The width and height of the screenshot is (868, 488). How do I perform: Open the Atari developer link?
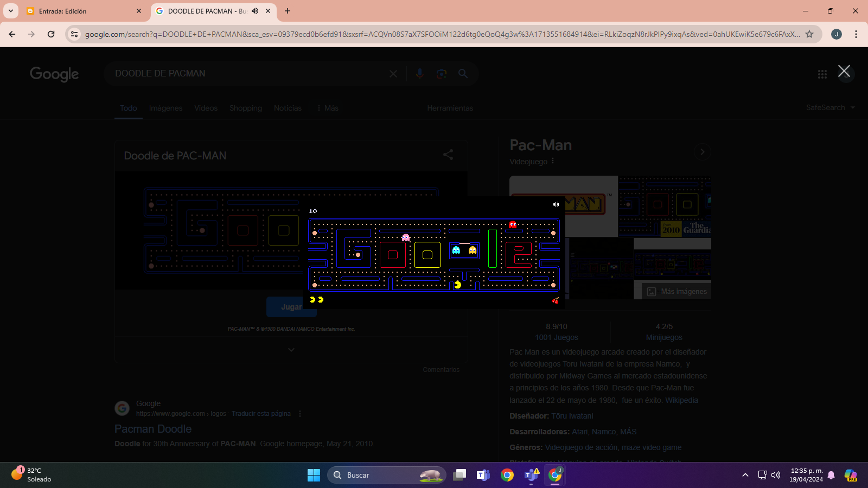[579, 432]
